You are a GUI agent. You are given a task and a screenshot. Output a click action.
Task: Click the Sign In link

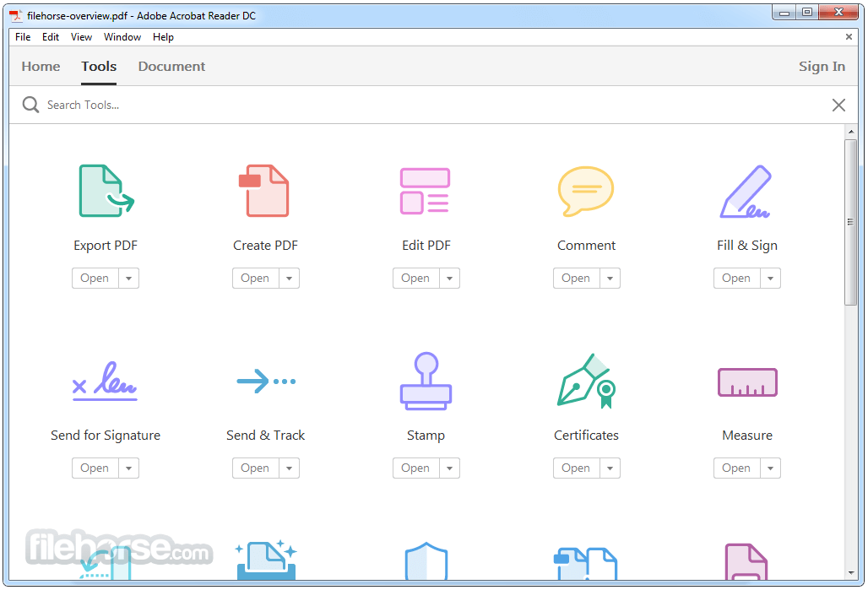coord(822,66)
